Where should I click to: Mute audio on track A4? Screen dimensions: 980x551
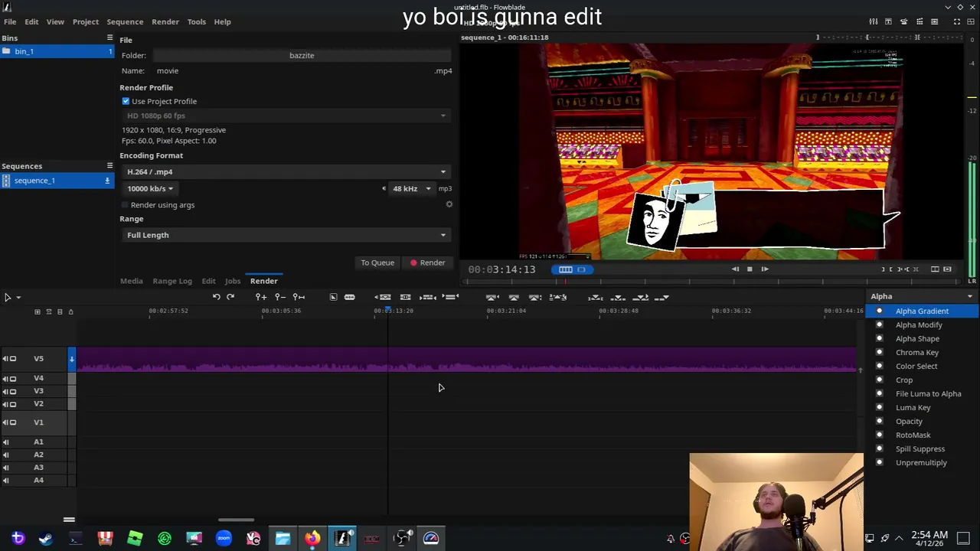tap(6, 481)
